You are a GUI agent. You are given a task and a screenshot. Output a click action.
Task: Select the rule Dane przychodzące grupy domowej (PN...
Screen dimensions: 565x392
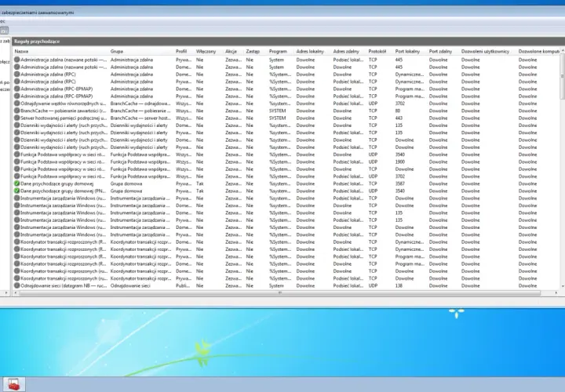click(62, 191)
